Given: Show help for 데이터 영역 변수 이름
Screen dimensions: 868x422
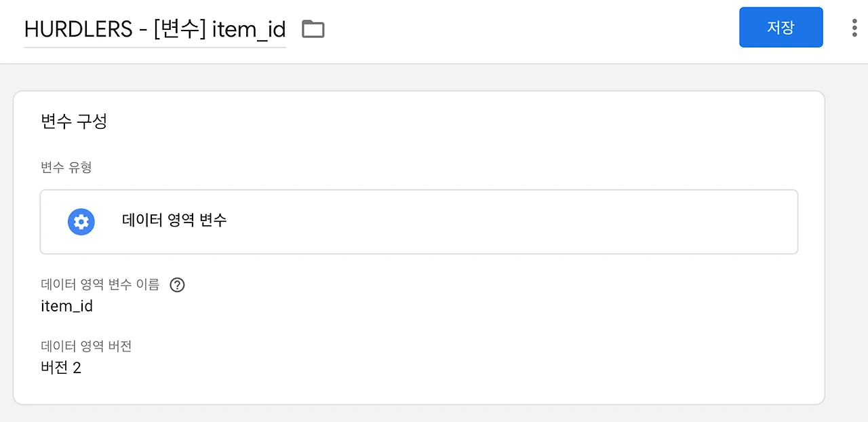Looking at the screenshot, I should tap(177, 285).
